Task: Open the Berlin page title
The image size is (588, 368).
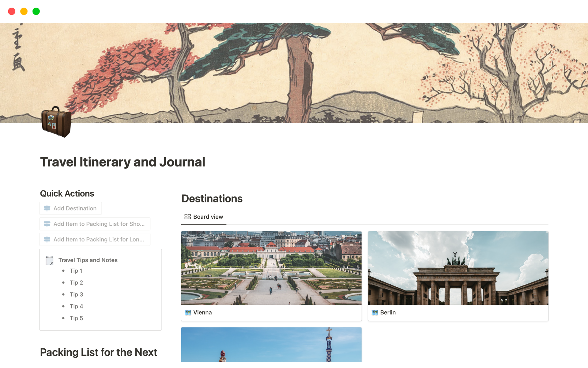Action: pyautogui.click(x=388, y=312)
